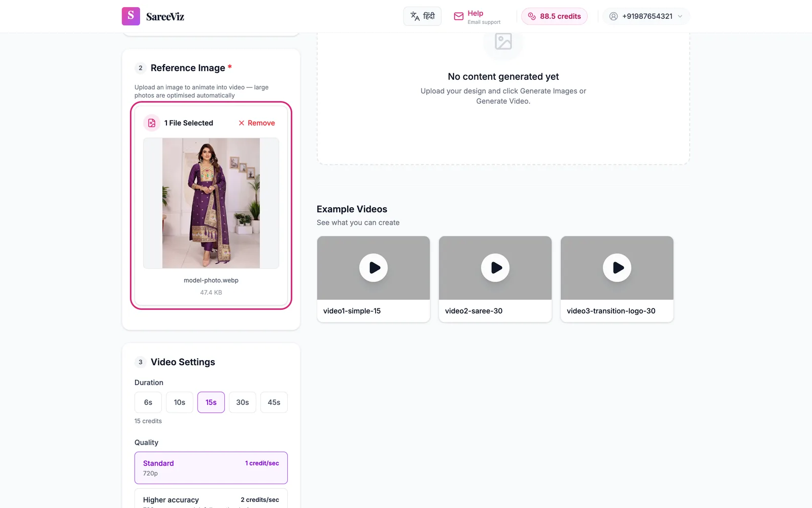Click the 15 credits cost text
812x508 pixels.
click(148, 421)
